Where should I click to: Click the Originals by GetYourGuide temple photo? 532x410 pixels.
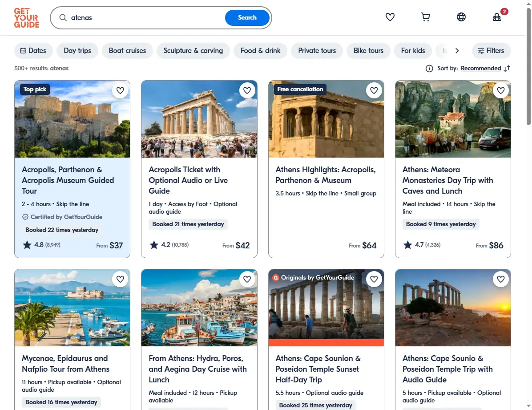coord(326,308)
